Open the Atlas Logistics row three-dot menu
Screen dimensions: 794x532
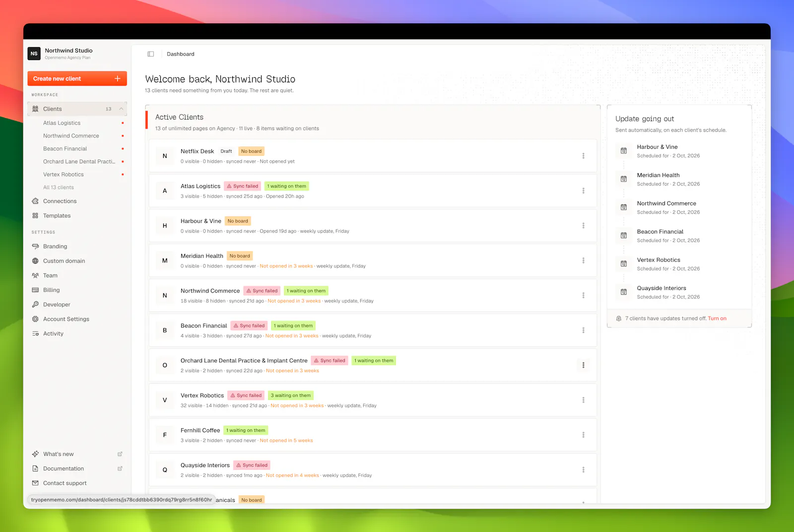(x=583, y=191)
